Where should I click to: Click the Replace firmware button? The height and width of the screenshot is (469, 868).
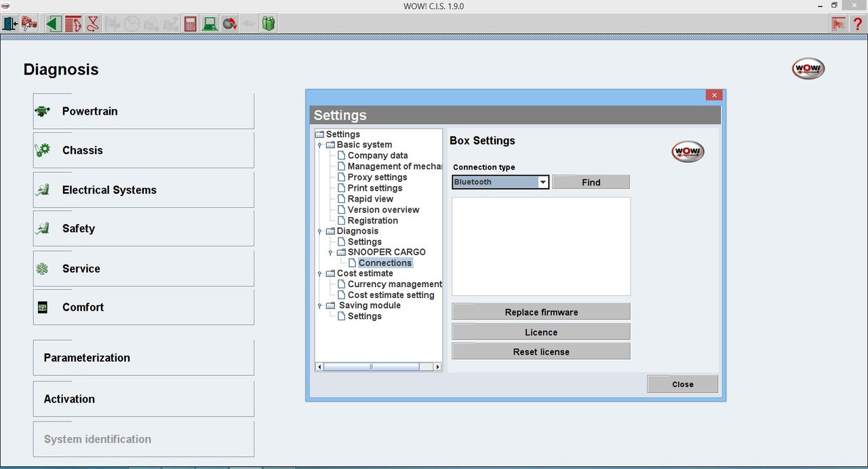pos(541,312)
